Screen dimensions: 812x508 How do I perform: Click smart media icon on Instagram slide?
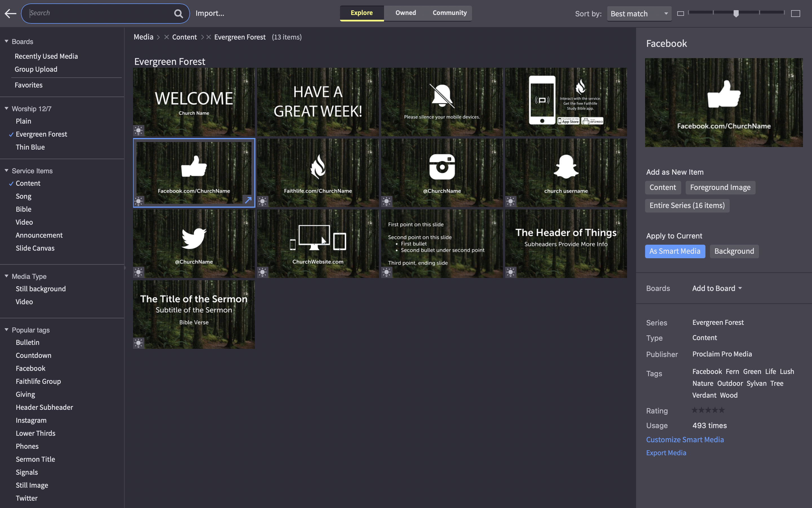(x=387, y=201)
